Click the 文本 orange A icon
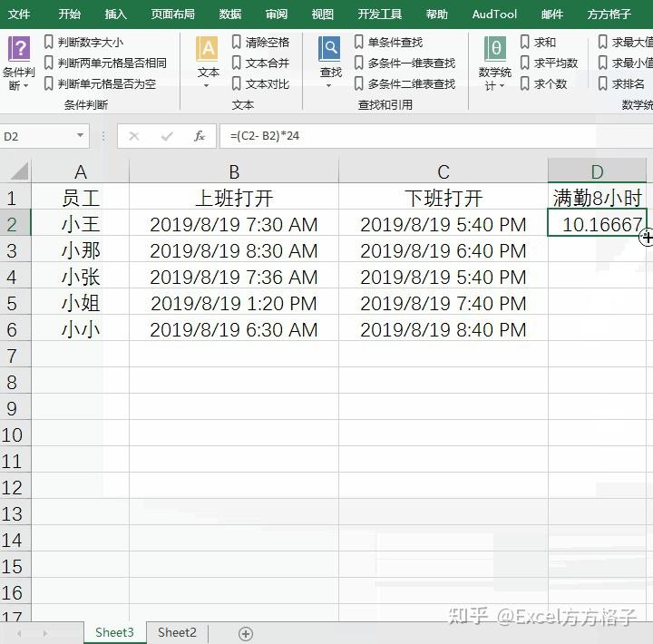 pyautogui.click(x=208, y=49)
